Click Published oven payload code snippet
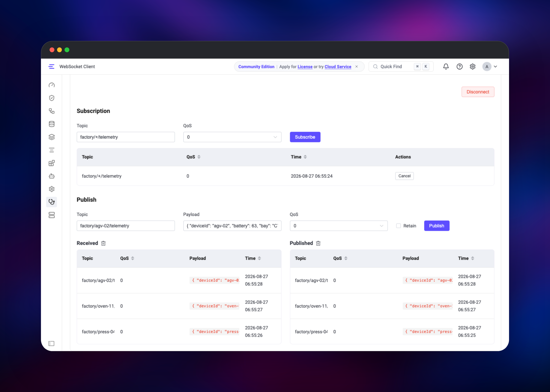Screen dimensions: 550x392 click(427, 306)
